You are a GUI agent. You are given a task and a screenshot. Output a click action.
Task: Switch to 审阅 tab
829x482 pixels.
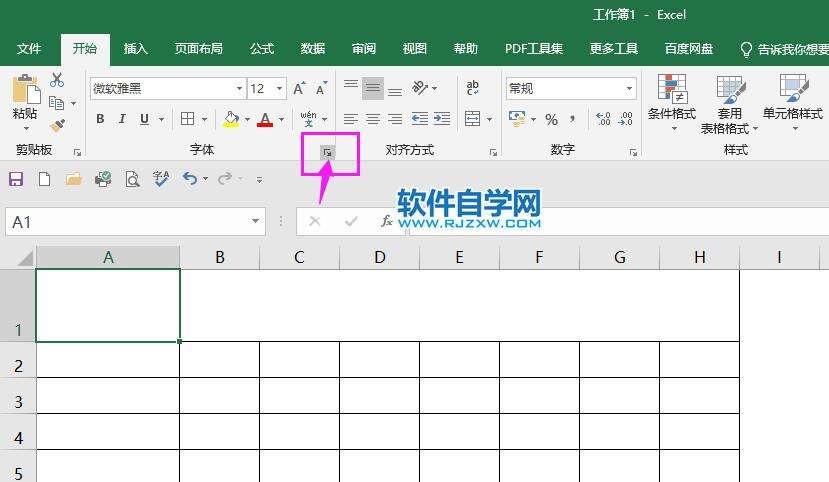coord(364,49)
